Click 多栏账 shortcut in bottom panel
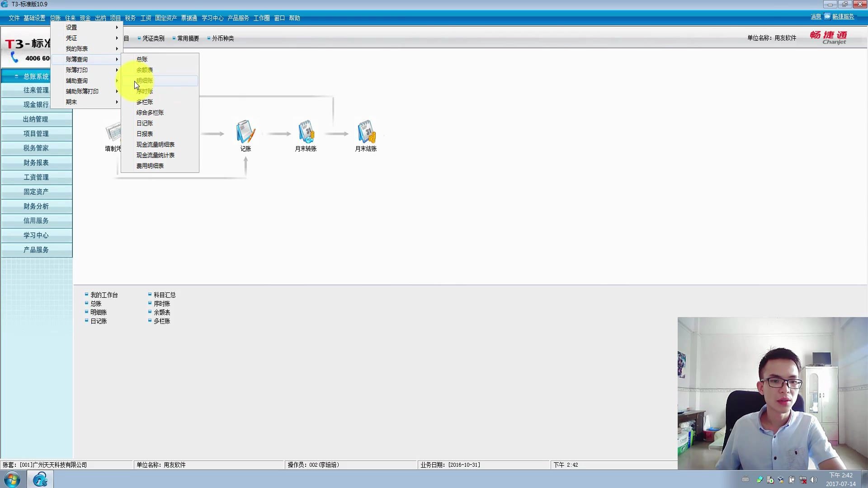 point(161,321)
